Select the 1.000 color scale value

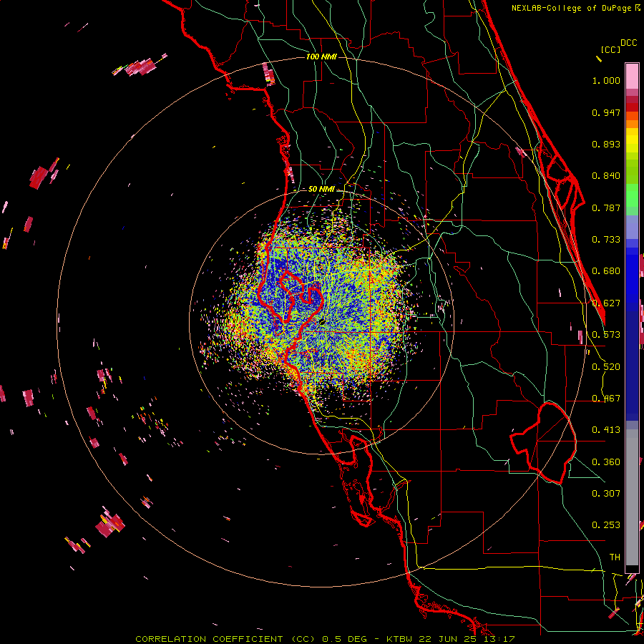[606, 81]
